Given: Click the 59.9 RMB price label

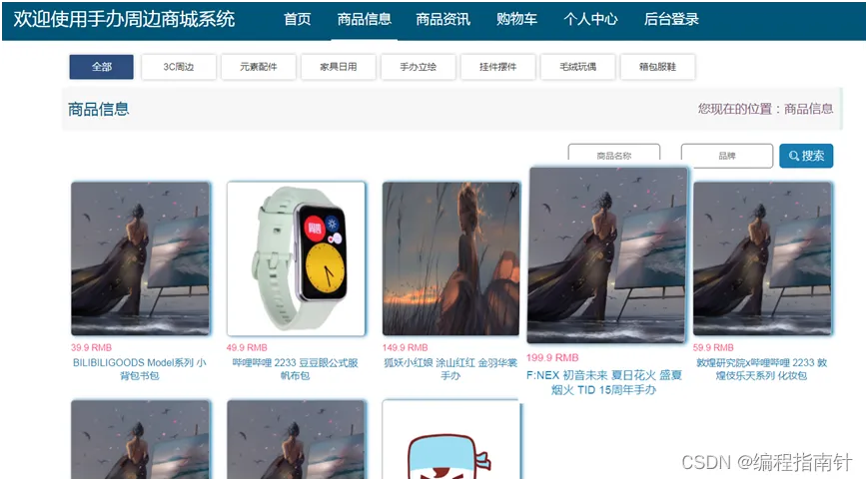Looking at the screenshot, I should tap(713, 347).
